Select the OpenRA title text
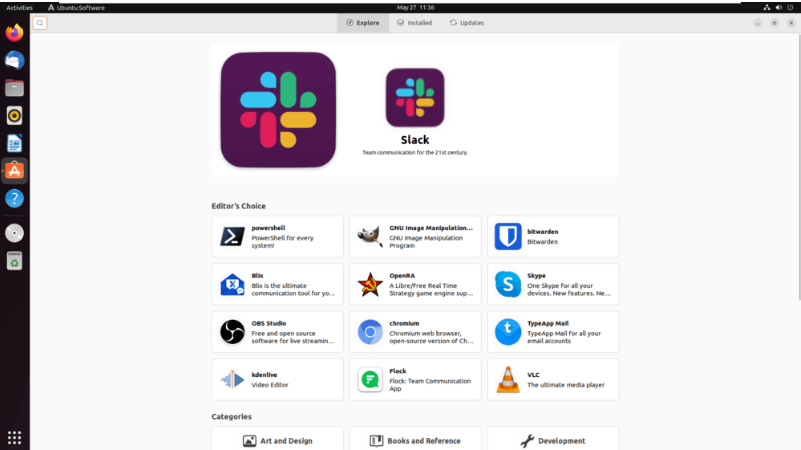 (x=402, y=275)
